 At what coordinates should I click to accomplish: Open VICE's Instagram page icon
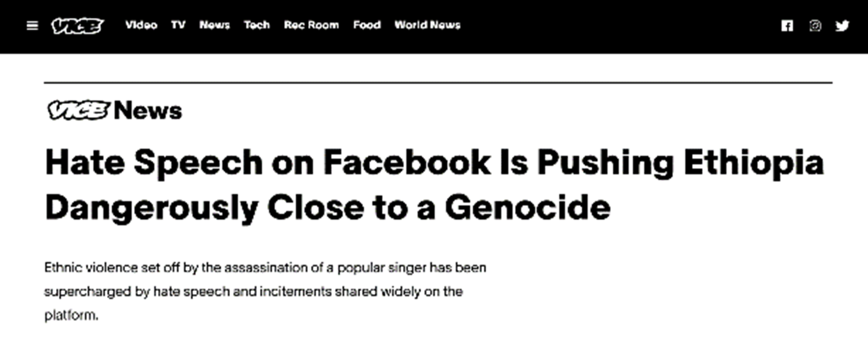coord(815,26)
